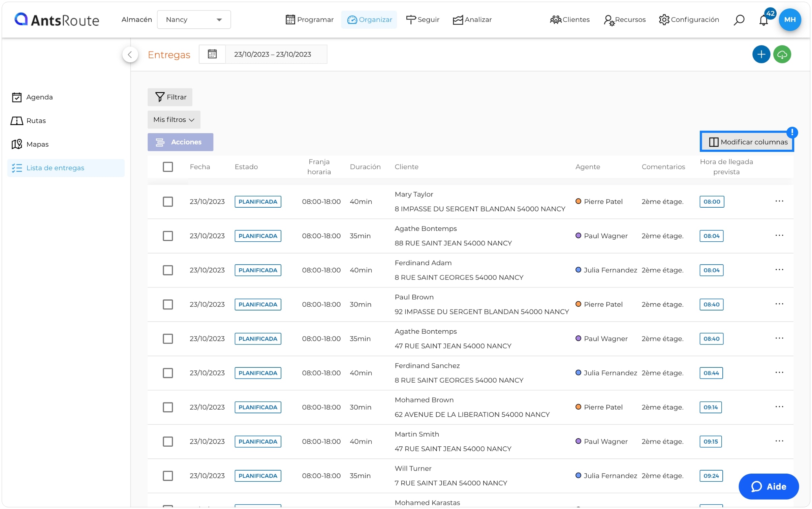This screenshot has height=509, width=812.
Task: Open Rutas in the sidebar
Action: [28, 121]
